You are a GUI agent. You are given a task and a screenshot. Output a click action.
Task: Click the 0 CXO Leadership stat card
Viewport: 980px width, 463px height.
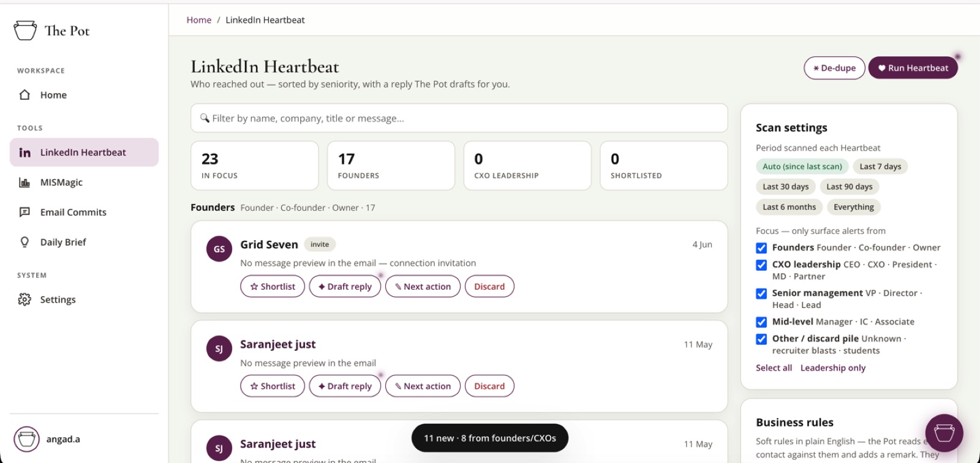pyautogui.click(x=527, y=166)
